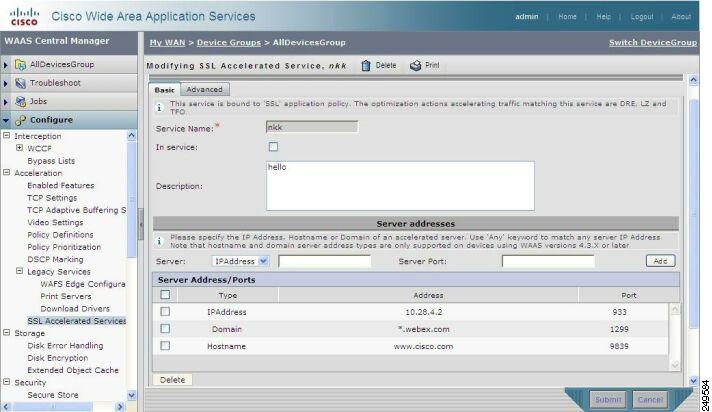Image resolution: width=712 pixels, height=412 pixels.
Task: Expand the Troubleshoot sidebar section
Action: 5,83
